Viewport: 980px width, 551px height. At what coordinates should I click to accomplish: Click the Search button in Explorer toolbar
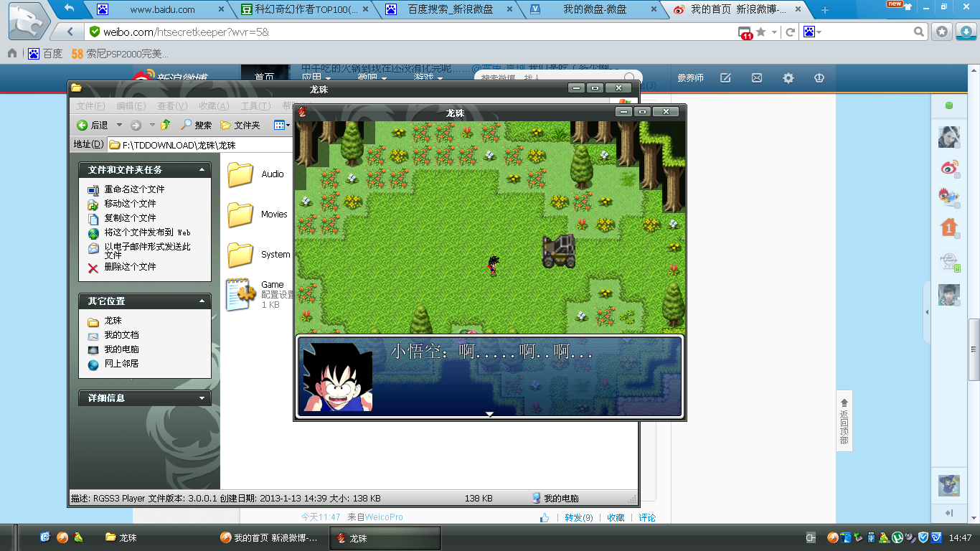click(196, 125)
